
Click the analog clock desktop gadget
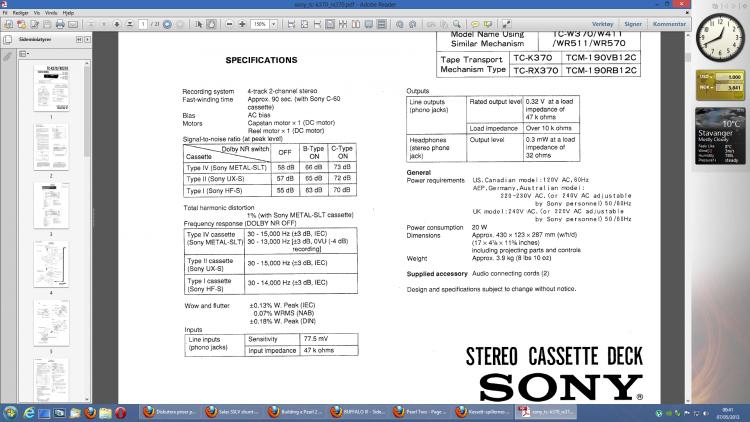click(x=720, y=37)
